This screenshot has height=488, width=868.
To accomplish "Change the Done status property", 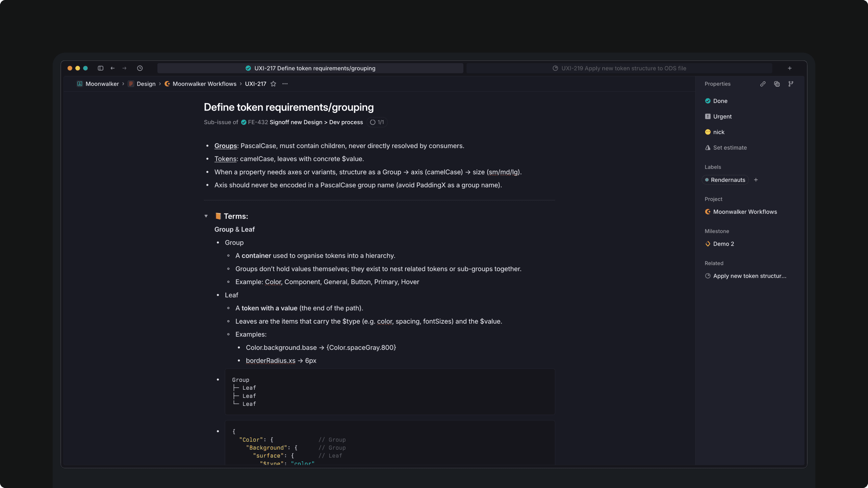I will click(720, 101).
